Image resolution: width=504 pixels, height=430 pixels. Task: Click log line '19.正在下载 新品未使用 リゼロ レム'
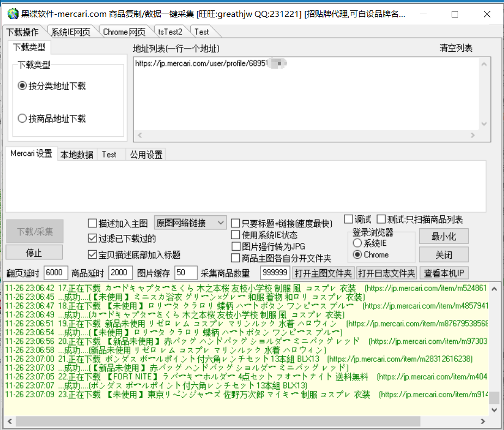(x=246, y=324)
